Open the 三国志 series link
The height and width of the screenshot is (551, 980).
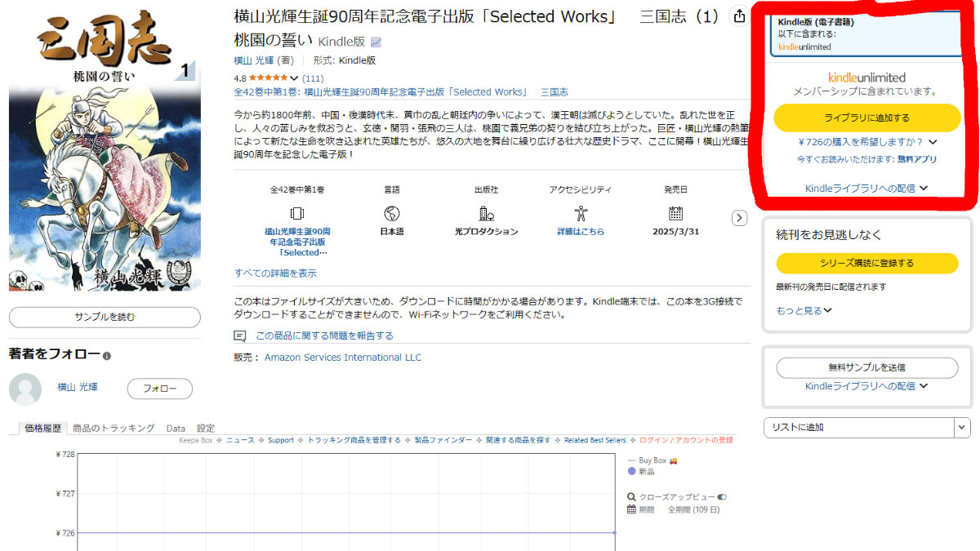coord(555,92)
